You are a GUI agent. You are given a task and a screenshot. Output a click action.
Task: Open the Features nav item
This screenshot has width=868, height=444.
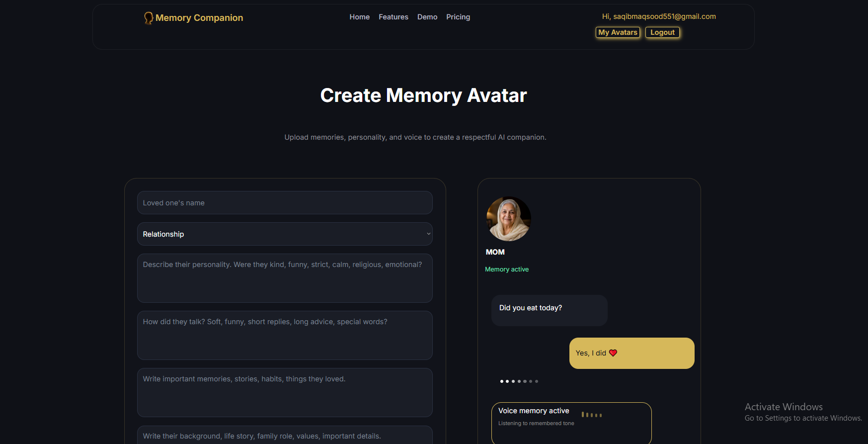tap(394, 17)
